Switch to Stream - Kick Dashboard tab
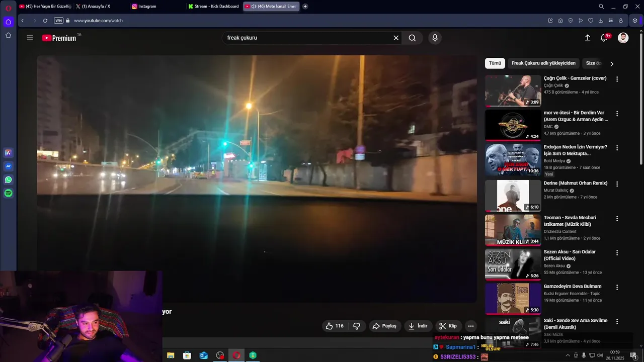 [214, 7]
